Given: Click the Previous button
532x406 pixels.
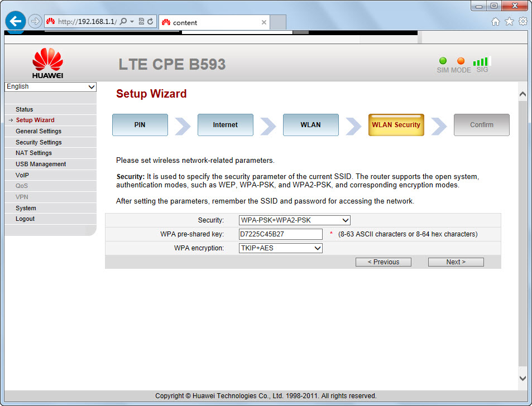Looking at the screenshot, I should pyautogui.click(x=383, y=262).
